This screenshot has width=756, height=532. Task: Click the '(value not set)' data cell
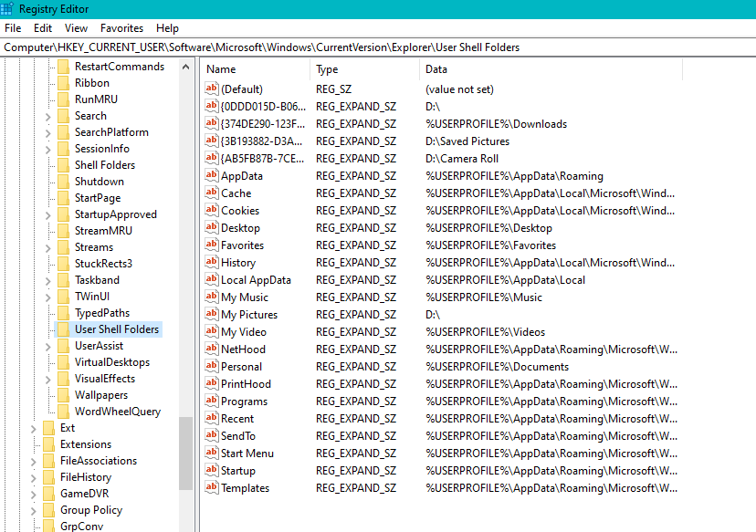(459, 89)
